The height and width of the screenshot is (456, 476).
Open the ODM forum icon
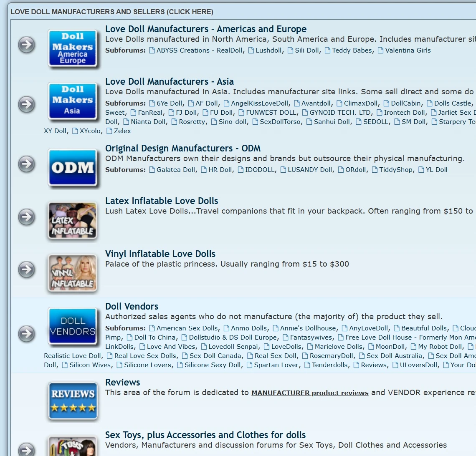(x=73, y=167)
